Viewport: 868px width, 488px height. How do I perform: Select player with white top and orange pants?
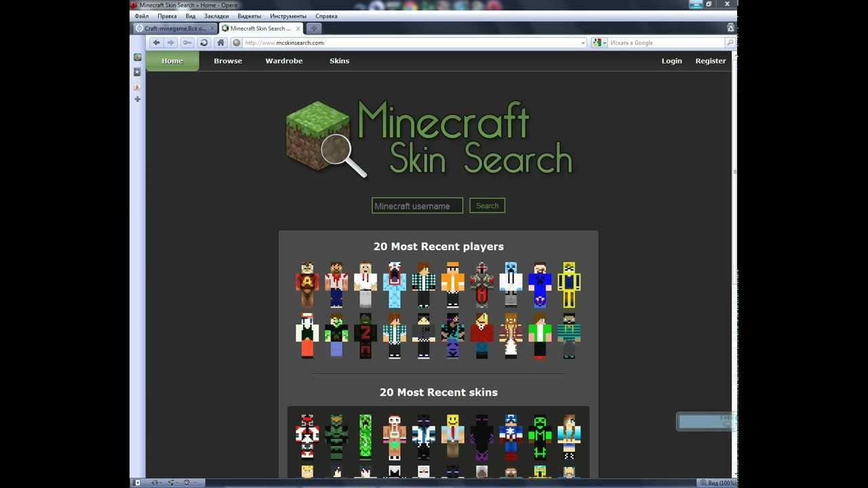(307, 335)
